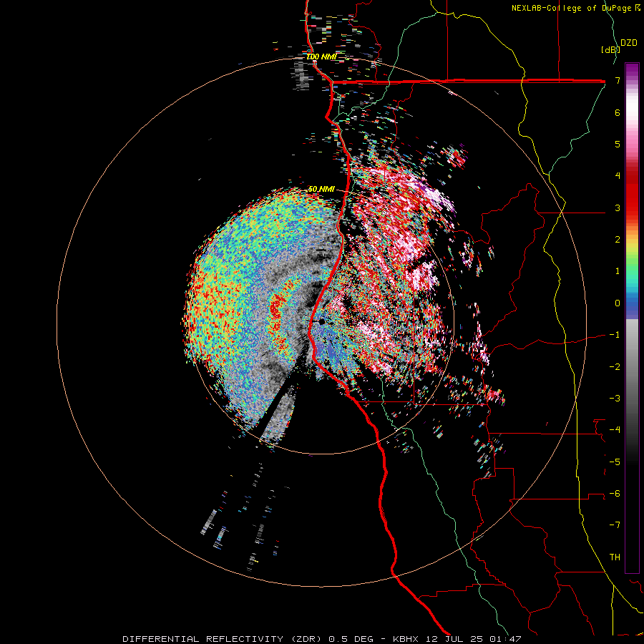Click the -1 value on the color scale
This screenshot has height=644, width=644.
pyautogui.click(x=615, y=335)
